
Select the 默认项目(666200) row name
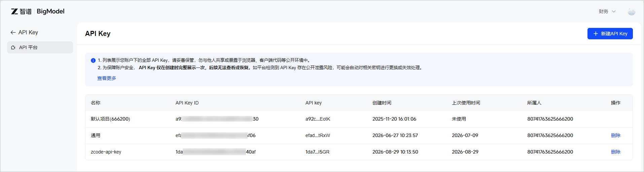click(110, 119)
